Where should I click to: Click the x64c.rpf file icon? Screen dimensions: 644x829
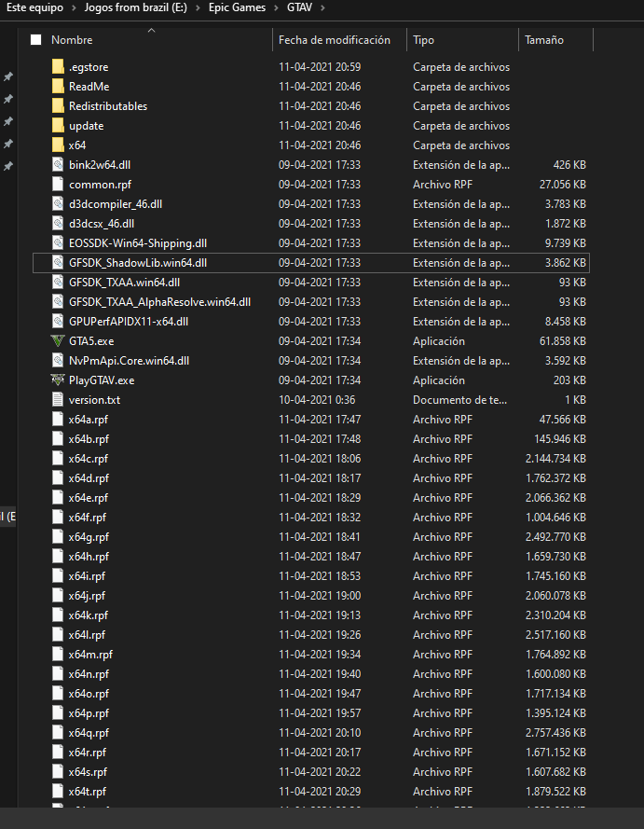click(x=58, y=459)
